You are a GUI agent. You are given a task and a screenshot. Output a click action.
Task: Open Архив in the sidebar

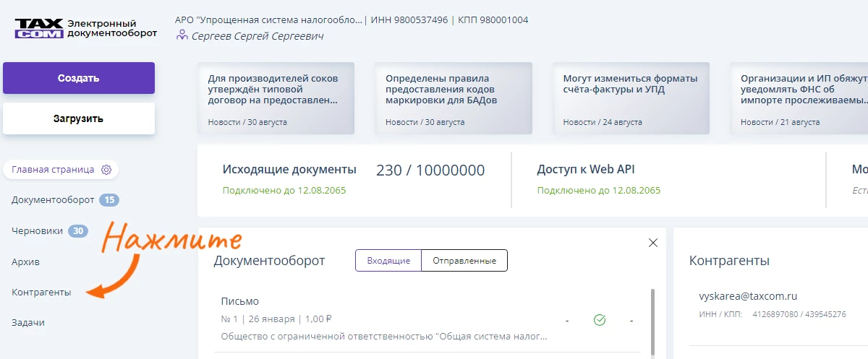(x=25, y=261)
